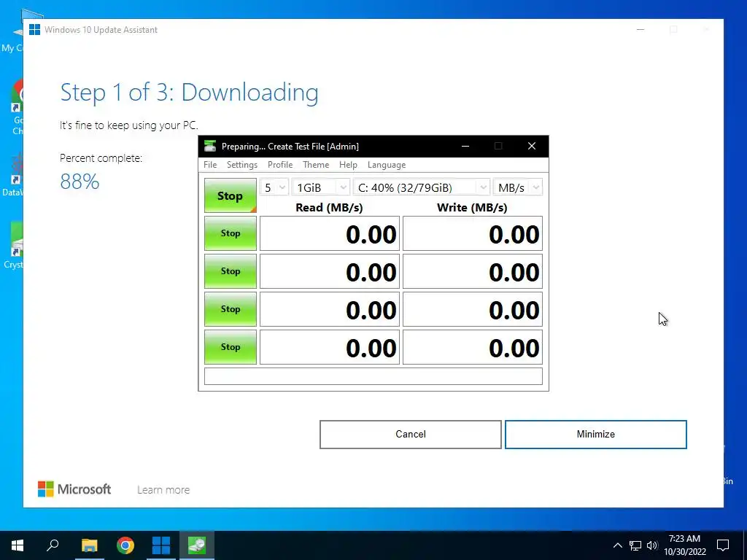Image resolution: width=747 pixels, height=560 pixels.
Task: Click the network icon in system tray
Action: [x=635, y=545]
